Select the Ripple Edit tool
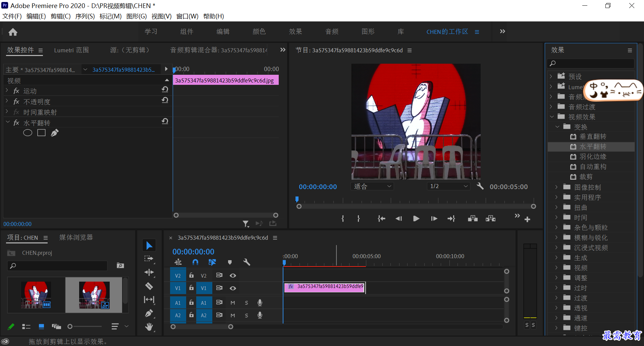The image size is (644, 346). pos(149,272)
